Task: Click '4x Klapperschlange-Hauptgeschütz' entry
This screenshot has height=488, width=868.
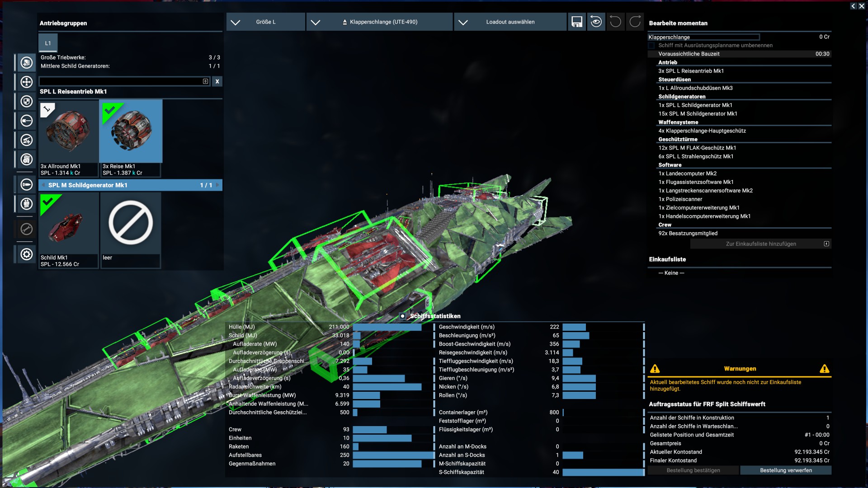Action: click(702, 131)
